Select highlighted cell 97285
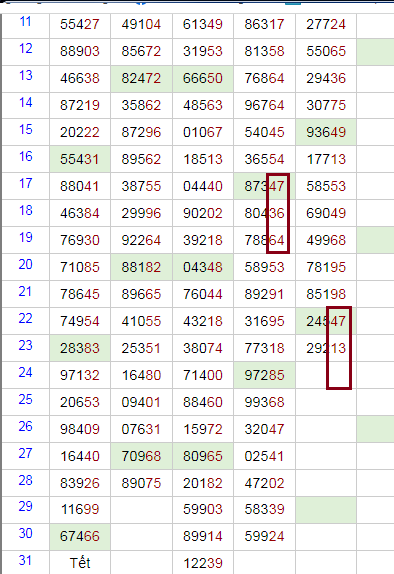 264,375
